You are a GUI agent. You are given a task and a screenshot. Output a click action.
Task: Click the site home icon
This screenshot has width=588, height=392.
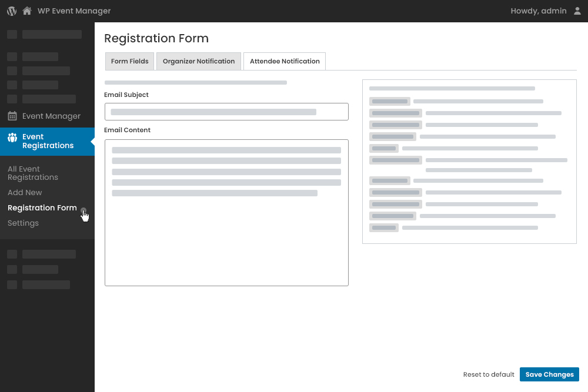[26, 11]
